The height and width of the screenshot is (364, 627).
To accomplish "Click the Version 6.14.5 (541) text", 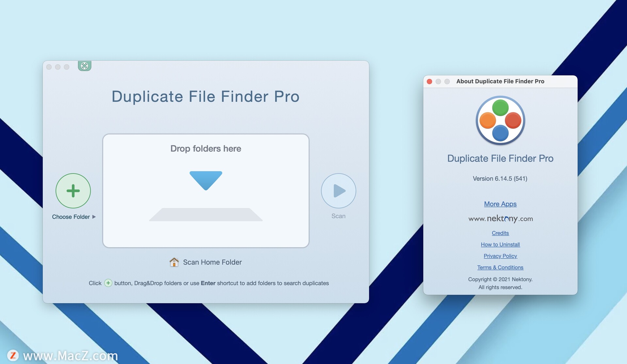I will 500,179.
